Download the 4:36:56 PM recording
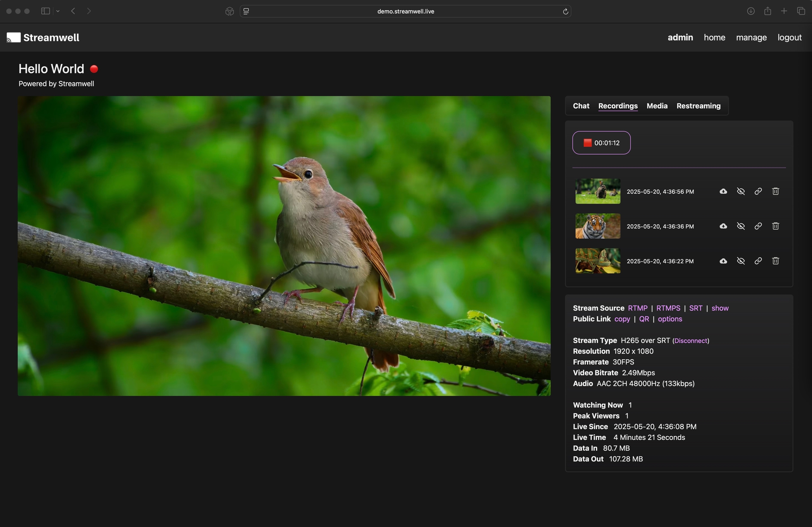The height and width of the screenshot is (527, 812). coord(723,191)
